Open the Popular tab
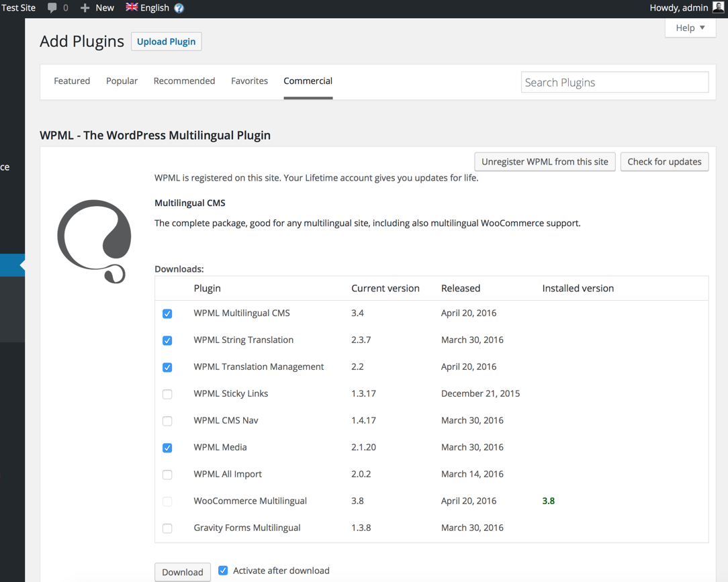 click(122, 81)
